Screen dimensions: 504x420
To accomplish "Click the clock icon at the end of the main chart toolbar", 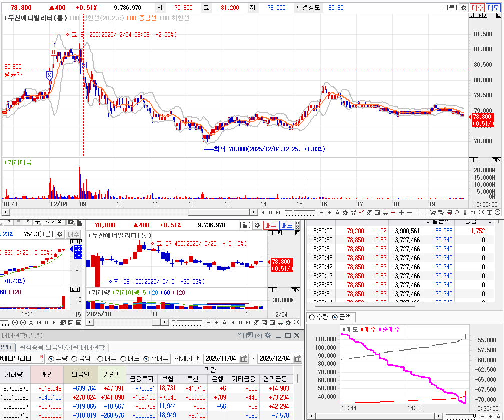I will pyautogui.click(x=497, y=212).
